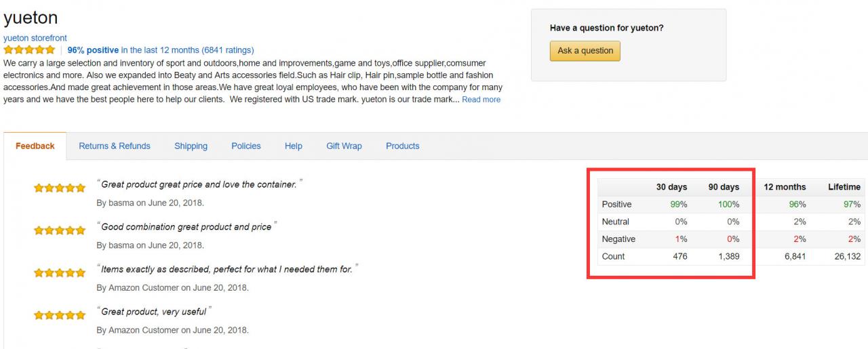This screenshot has width=868, height=349.
Task: Click the seller's star rating icons in header
Action: pyautogui.click(x=29, y=50)
